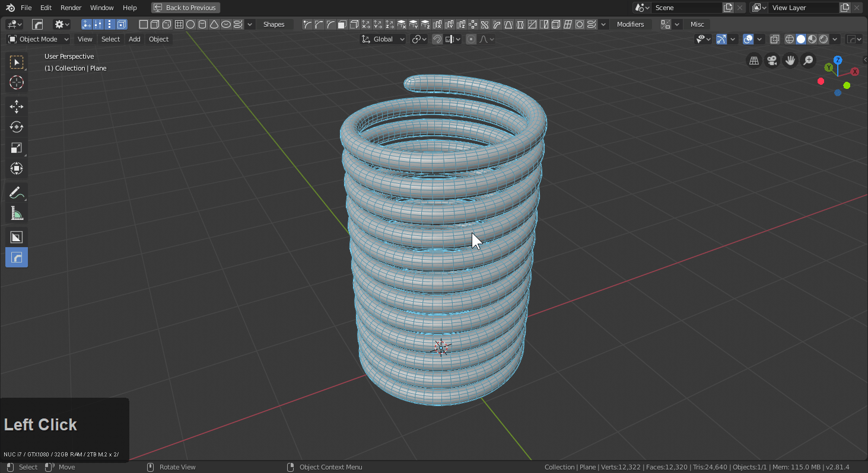The width and height of the screenshot is (868, 473).
Task: Open the Add menu in viewport header
Action: (x=135, y=39)
